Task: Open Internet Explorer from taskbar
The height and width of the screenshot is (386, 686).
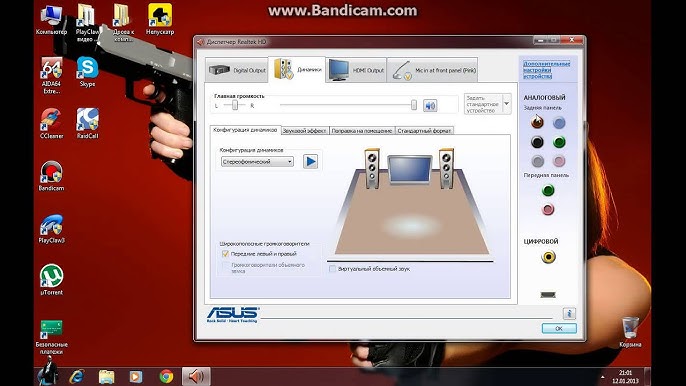Action: [77, 376]
